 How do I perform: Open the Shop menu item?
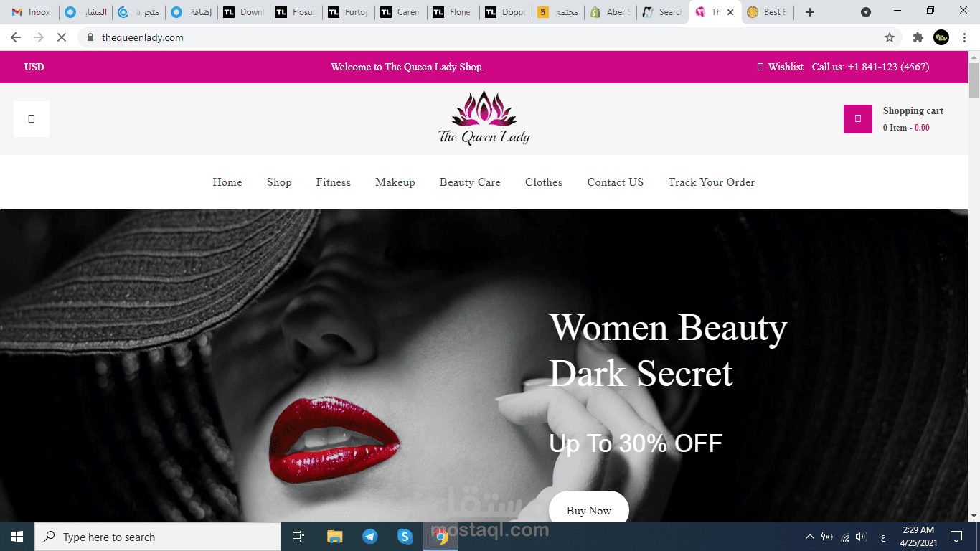[x=279, y=182]
